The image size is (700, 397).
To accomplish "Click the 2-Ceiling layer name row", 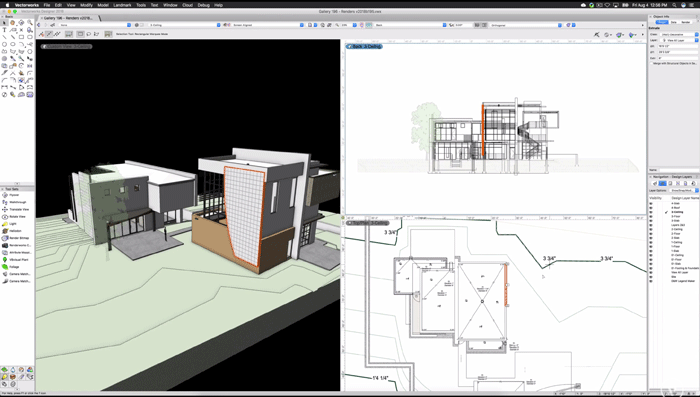I will [x=677, y=229].
